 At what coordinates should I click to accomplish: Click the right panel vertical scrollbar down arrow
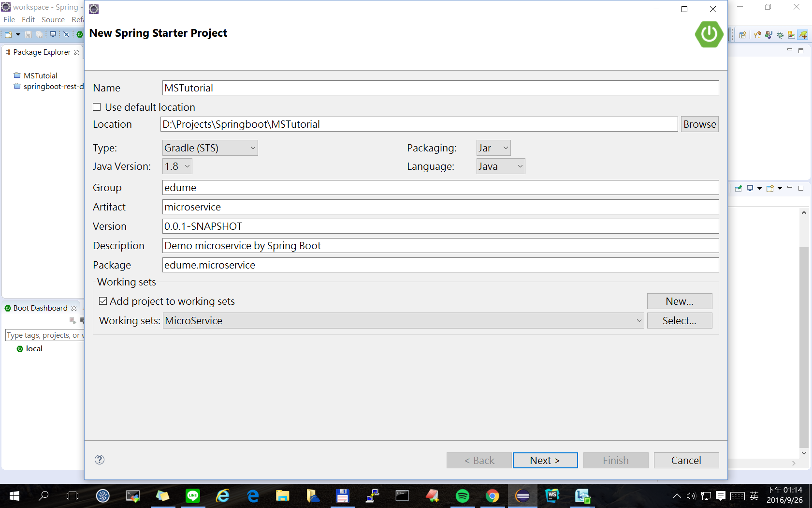[x=804, y=453]
